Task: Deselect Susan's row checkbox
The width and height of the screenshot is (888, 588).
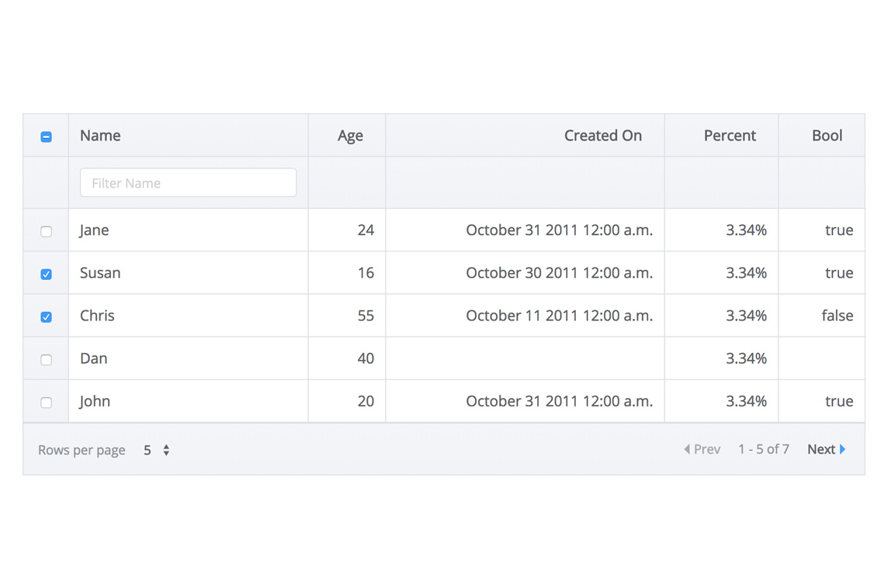Action: click(46, 273)
